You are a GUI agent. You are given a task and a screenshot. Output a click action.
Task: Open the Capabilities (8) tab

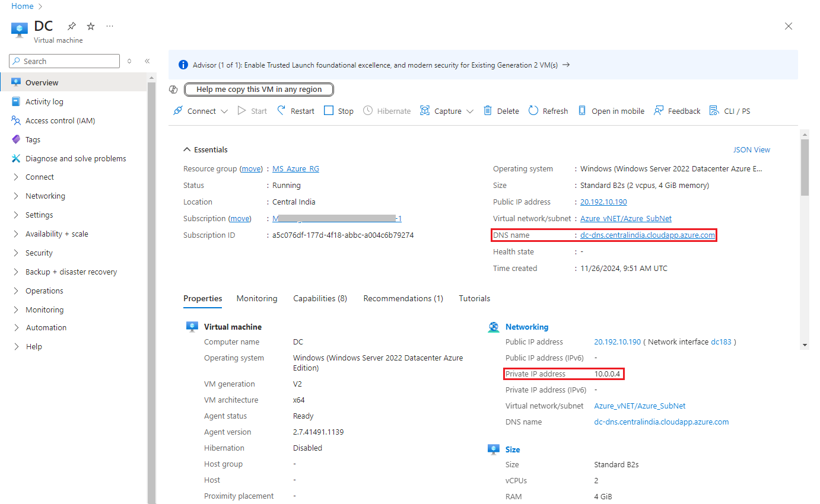[320, 299]
